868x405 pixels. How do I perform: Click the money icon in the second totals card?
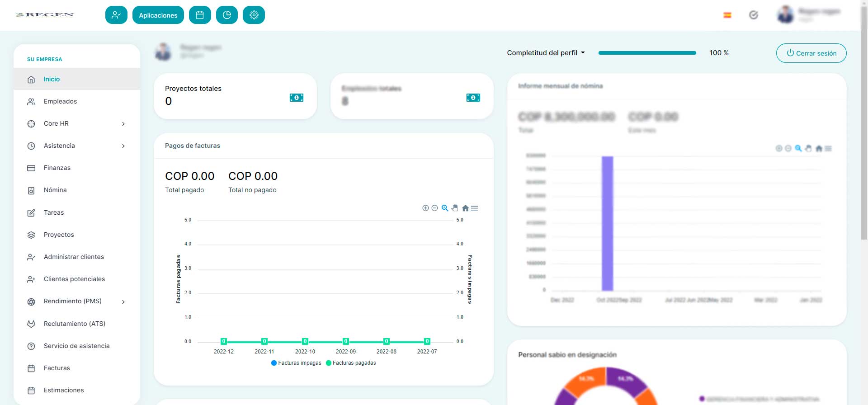click(x=473, y=98)
